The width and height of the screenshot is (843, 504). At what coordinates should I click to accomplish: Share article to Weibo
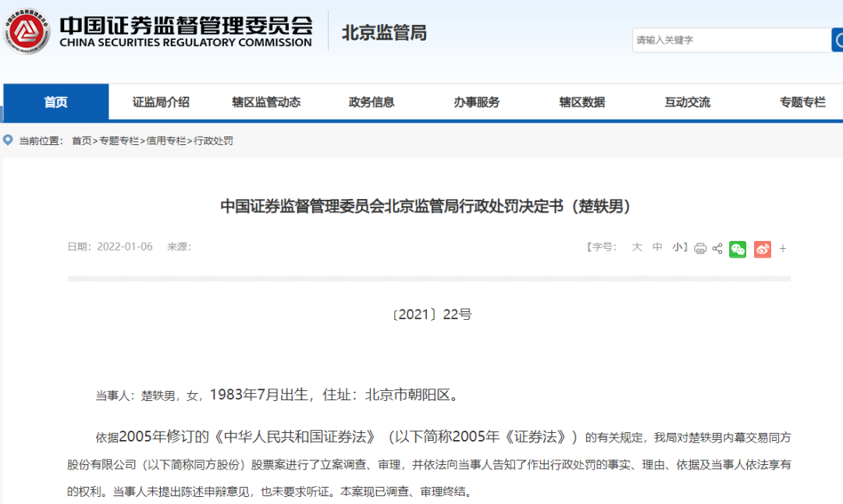coord(763,250)
